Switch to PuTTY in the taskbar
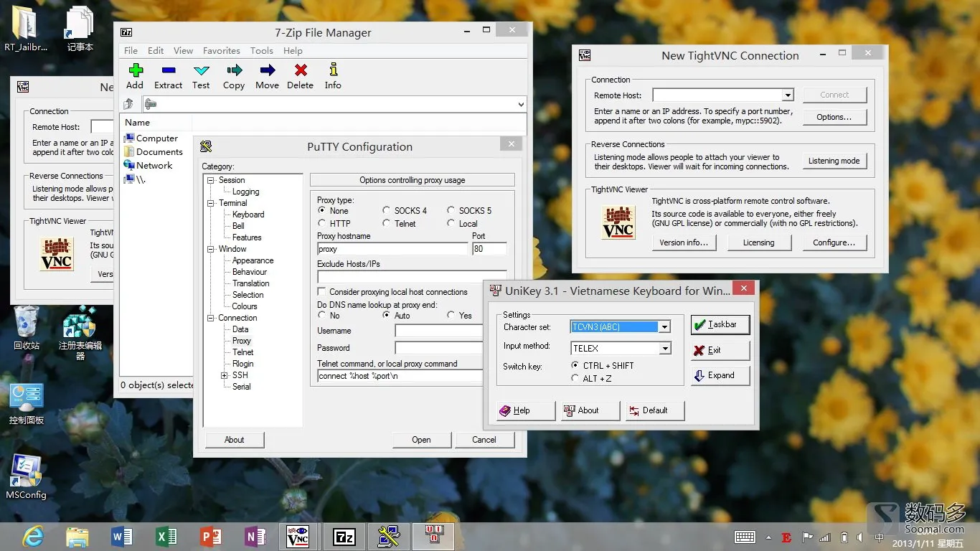 [x=389, y=536]
